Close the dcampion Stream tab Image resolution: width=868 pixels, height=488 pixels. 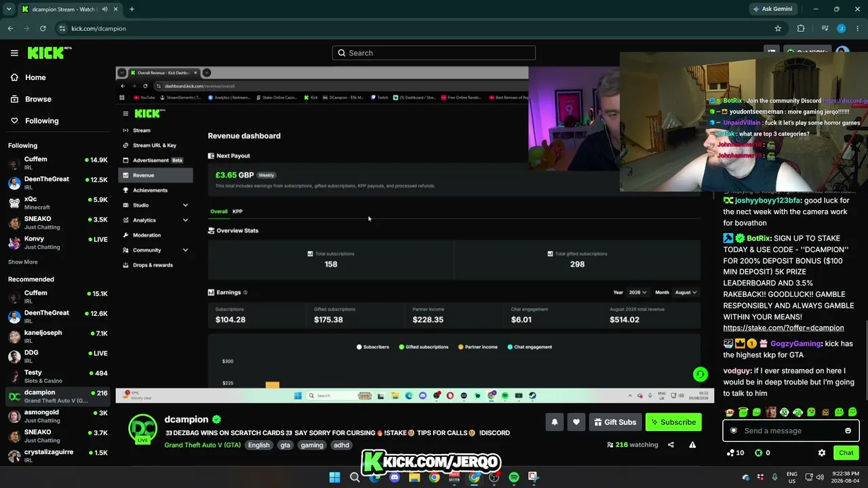click(x=117, y=9)
